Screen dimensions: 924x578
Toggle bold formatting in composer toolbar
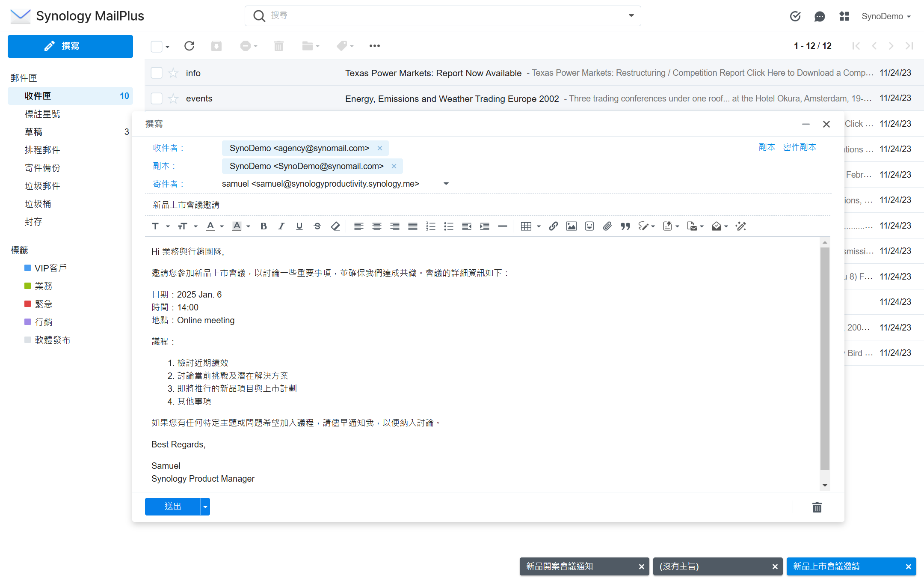coord(264,226)
